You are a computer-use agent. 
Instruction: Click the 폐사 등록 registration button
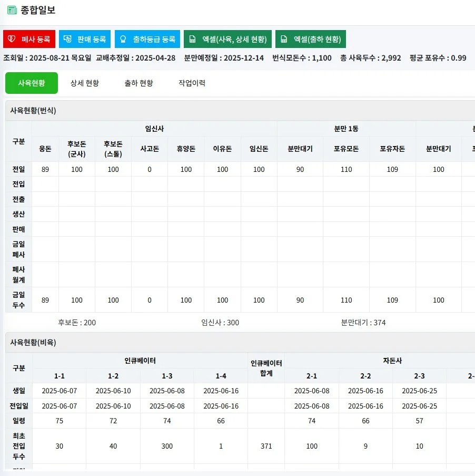[x=29, y=38]
